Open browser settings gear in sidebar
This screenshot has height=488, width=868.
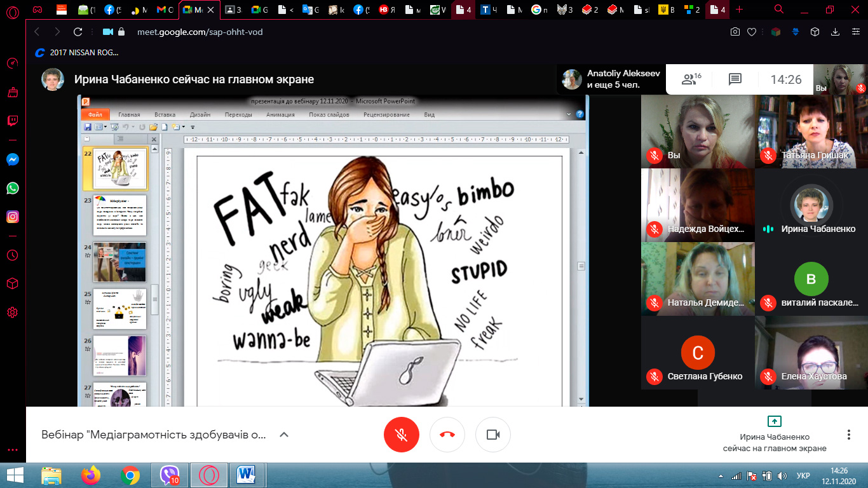12,312
